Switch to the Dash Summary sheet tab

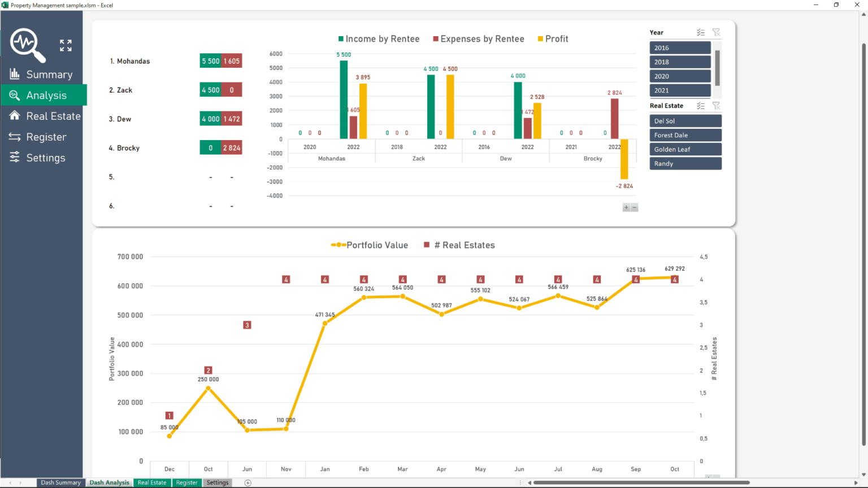pos(60,483)
